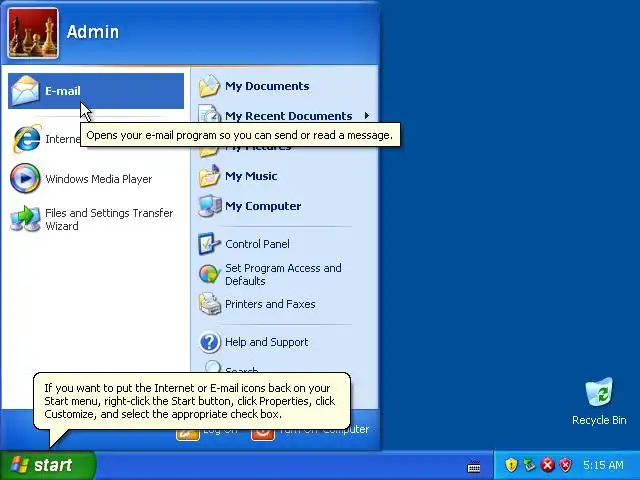Screen dimensions: 640x480
Task: Click the red X circle tray icon
Action: pyautogui.click(x=548, y=464)
